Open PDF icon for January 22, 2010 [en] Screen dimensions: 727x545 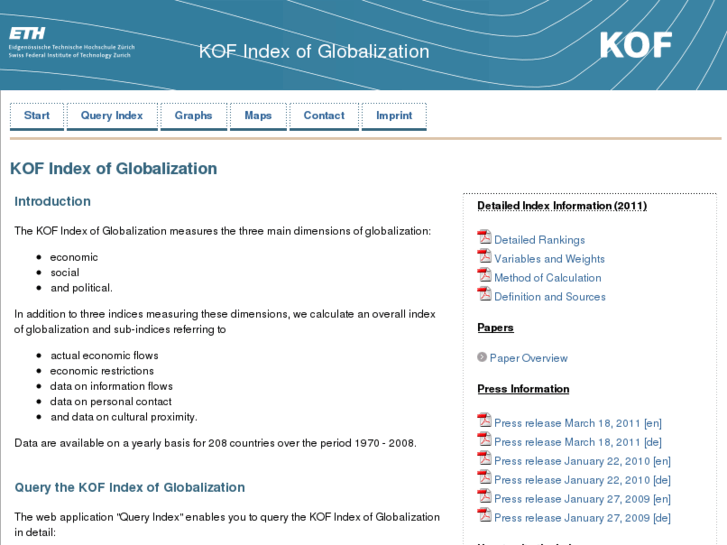485,458
